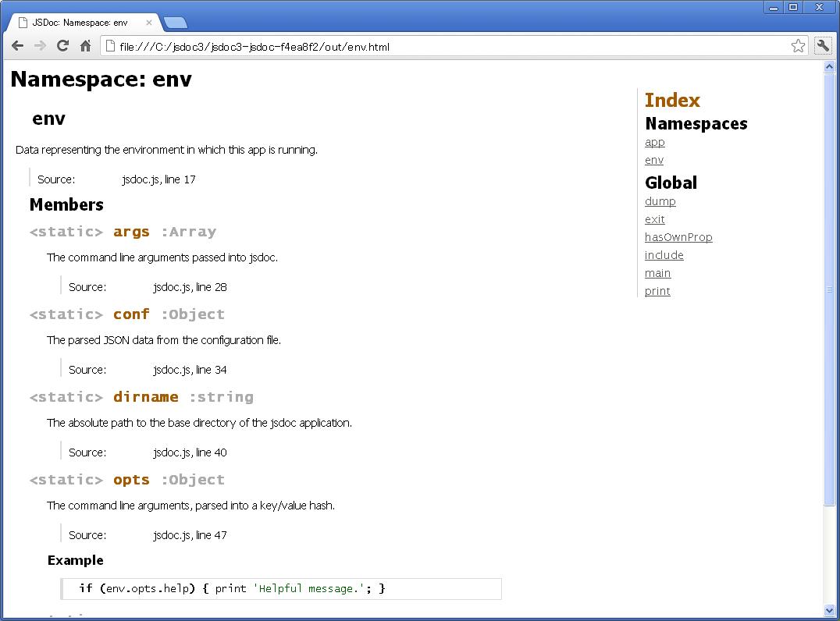
Task: Open the include global link
Action: click(664, 255)
